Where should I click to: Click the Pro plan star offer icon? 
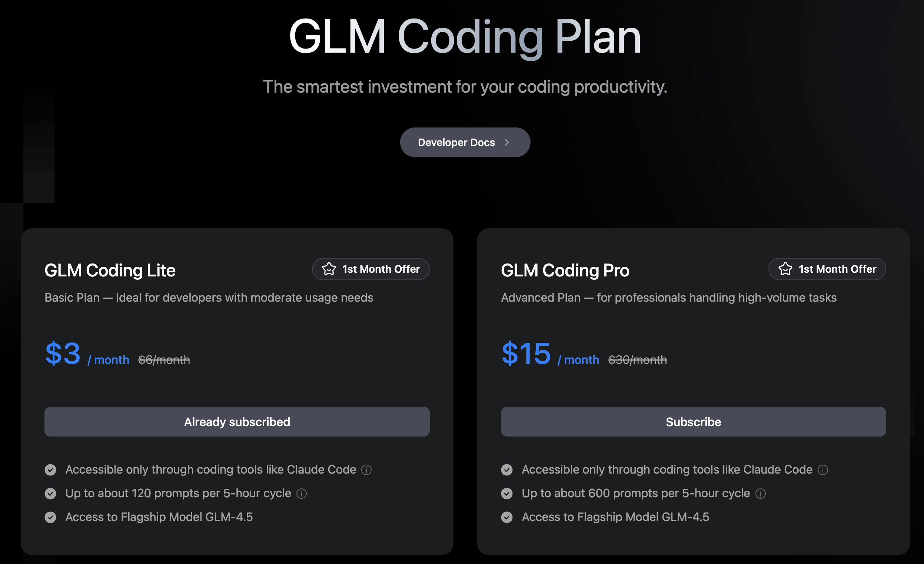[785, 269]
